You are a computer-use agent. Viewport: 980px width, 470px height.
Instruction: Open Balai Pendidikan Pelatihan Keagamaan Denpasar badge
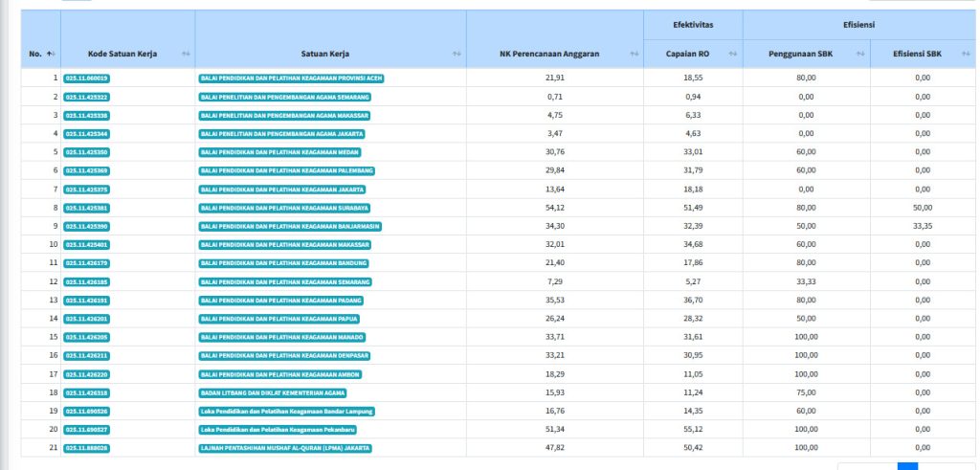[284, 356]
